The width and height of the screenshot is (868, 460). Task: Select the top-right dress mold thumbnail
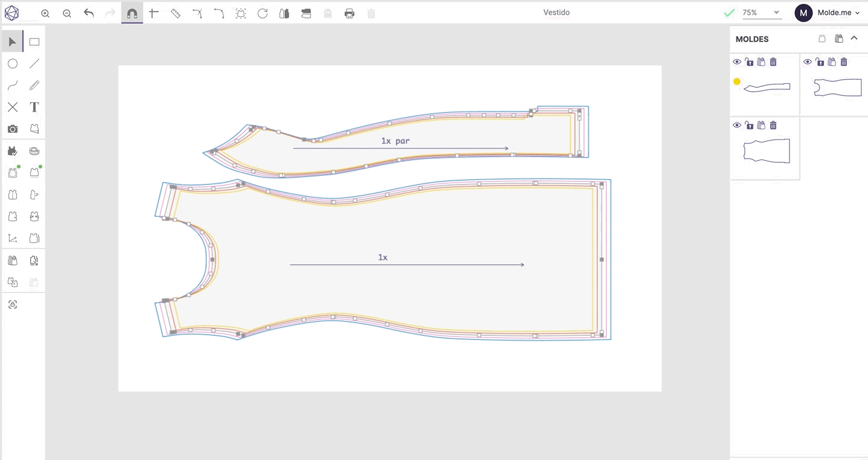pos(838,88)
